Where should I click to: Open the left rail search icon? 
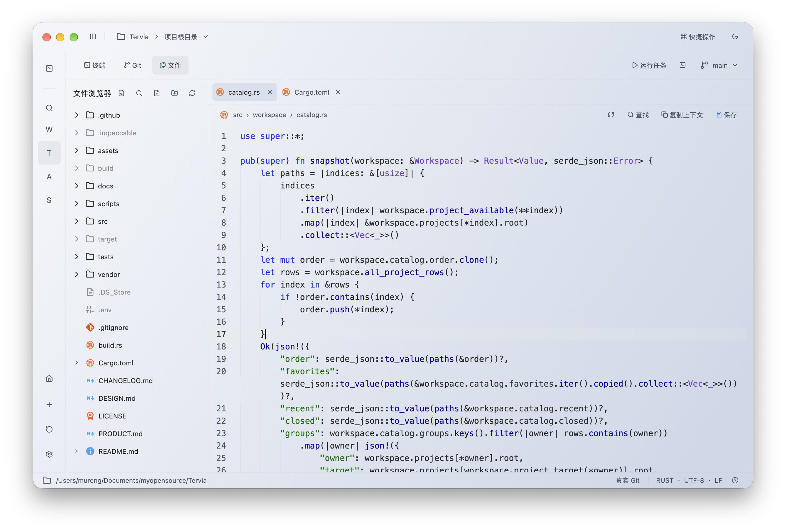click(49, 108)
